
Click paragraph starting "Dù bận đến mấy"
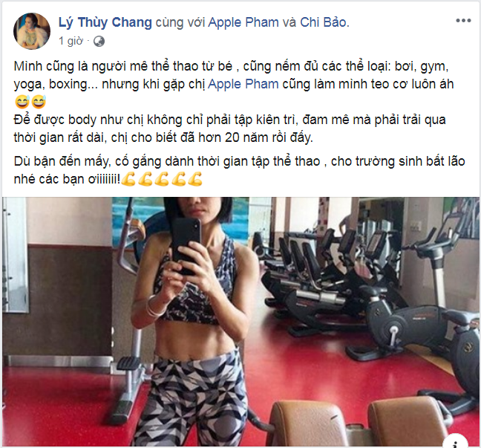pyautogui.click(x=239, y=170)
